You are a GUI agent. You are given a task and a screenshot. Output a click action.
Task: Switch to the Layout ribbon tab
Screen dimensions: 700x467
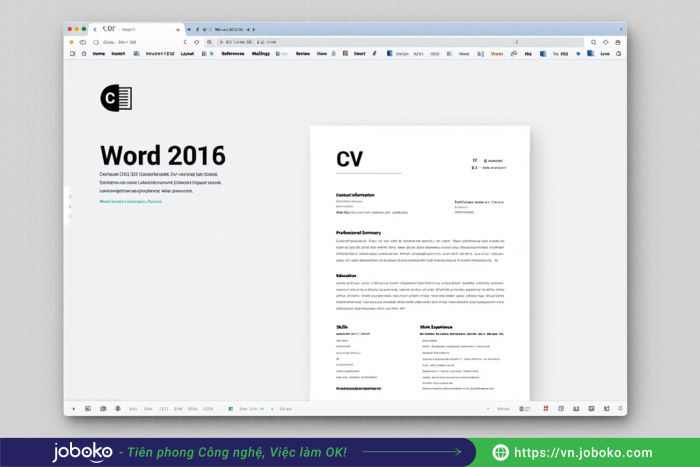(187, 54)
